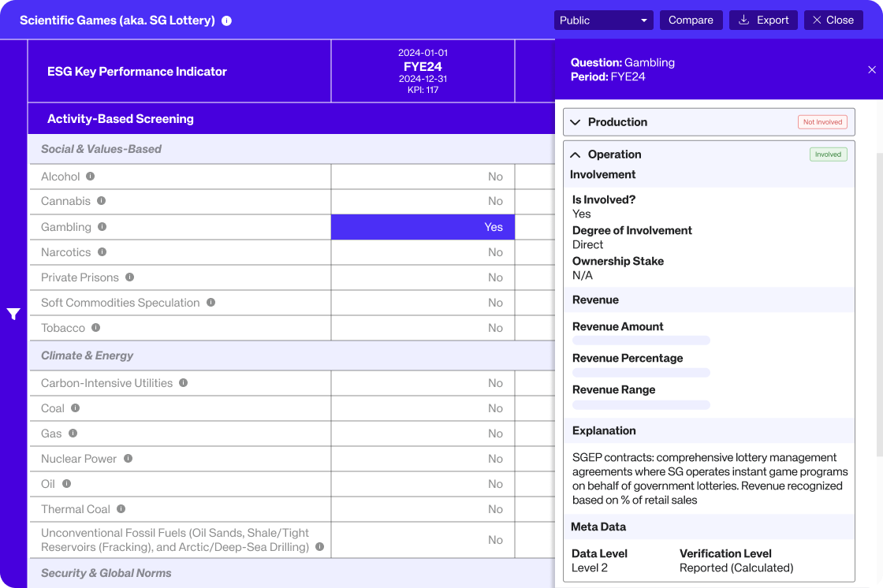
Task: Open the filter funnel icon in sidebar
Action: (x=13, y=314)
